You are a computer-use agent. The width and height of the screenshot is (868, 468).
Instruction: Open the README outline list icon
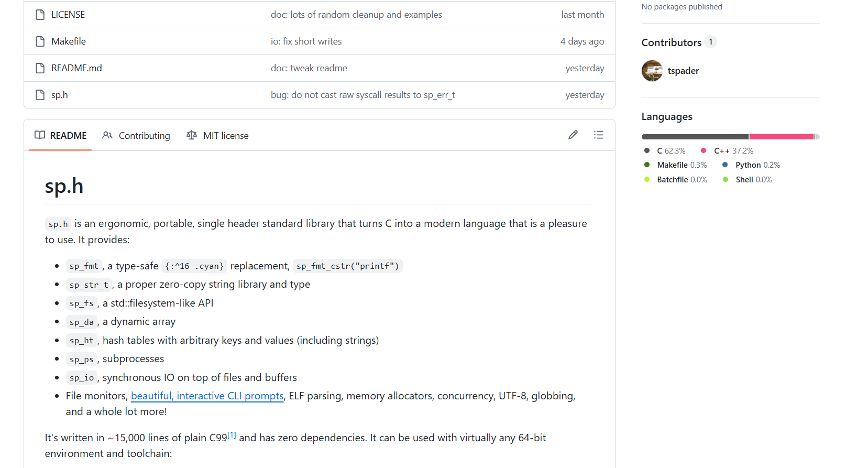599,135
